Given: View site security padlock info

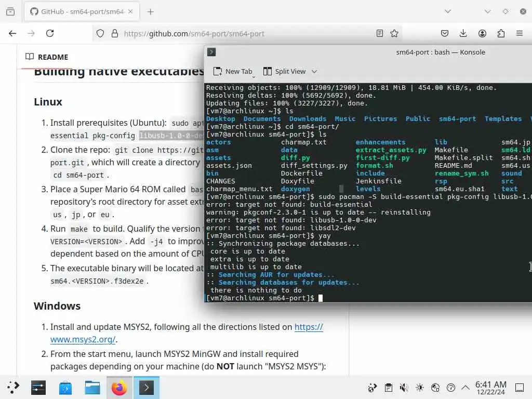Looking at the screenshot, I should click(x=115, y=33).
